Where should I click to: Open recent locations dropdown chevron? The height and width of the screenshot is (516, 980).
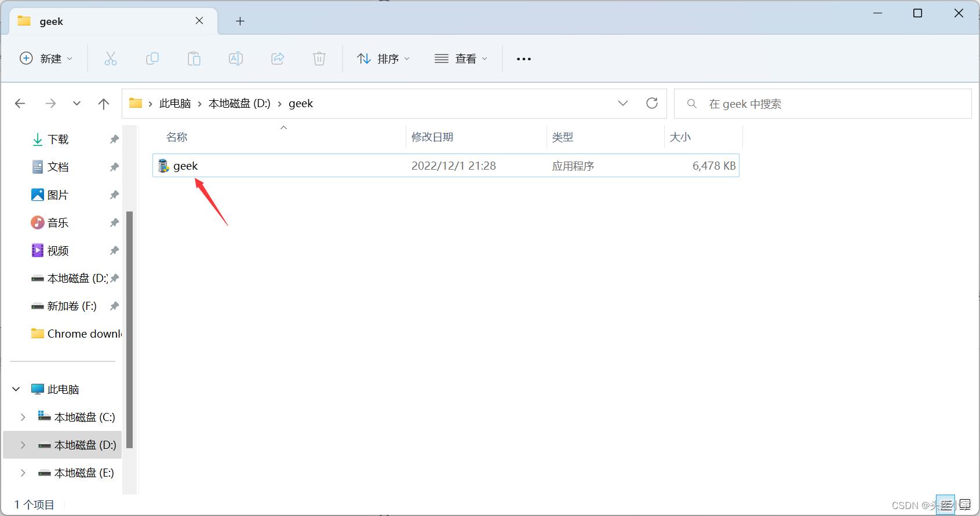point(76,104)
